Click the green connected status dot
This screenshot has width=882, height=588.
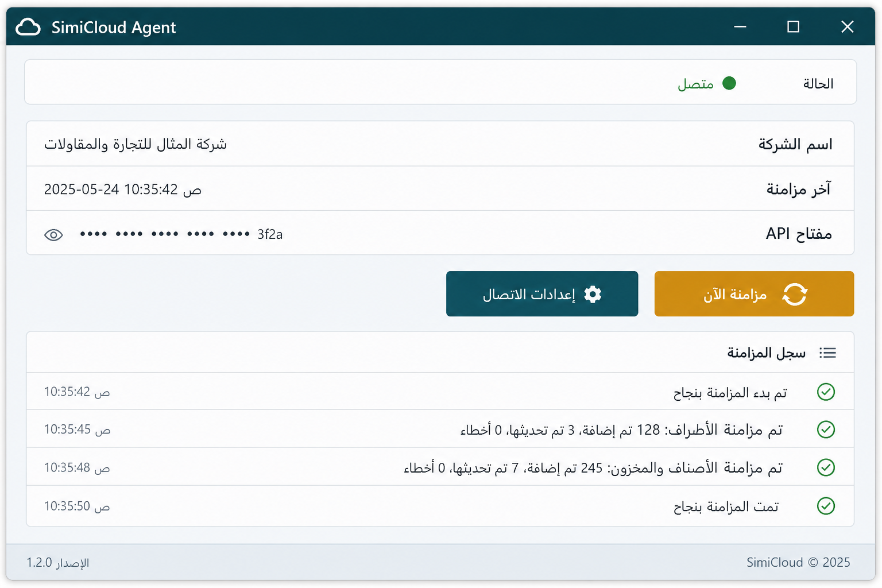tap(729, 83)
